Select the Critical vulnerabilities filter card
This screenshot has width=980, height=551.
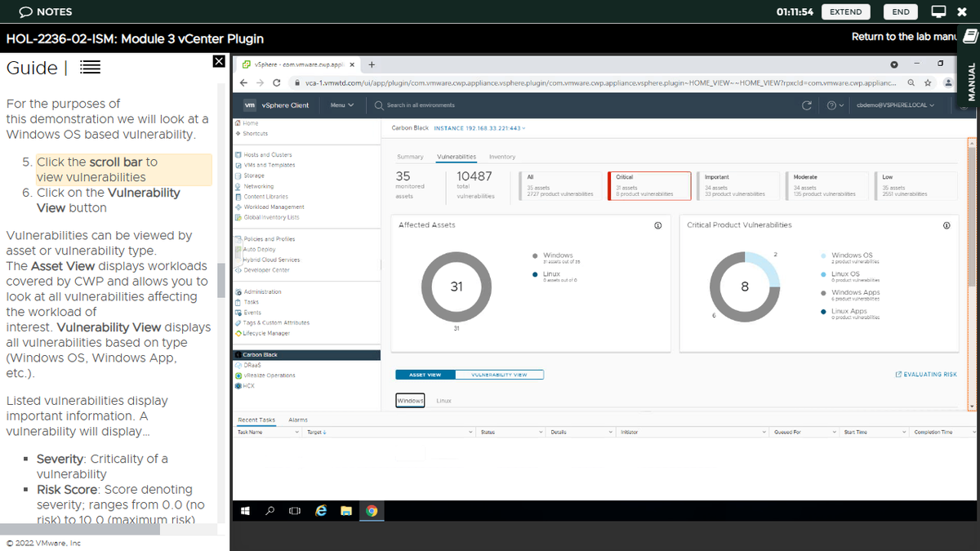coord(648,185)
